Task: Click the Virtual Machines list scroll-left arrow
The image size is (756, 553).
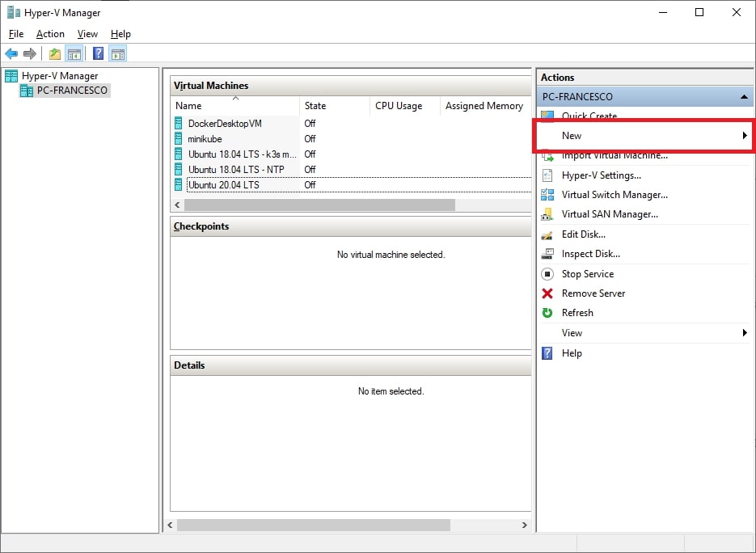Action: 177,205
